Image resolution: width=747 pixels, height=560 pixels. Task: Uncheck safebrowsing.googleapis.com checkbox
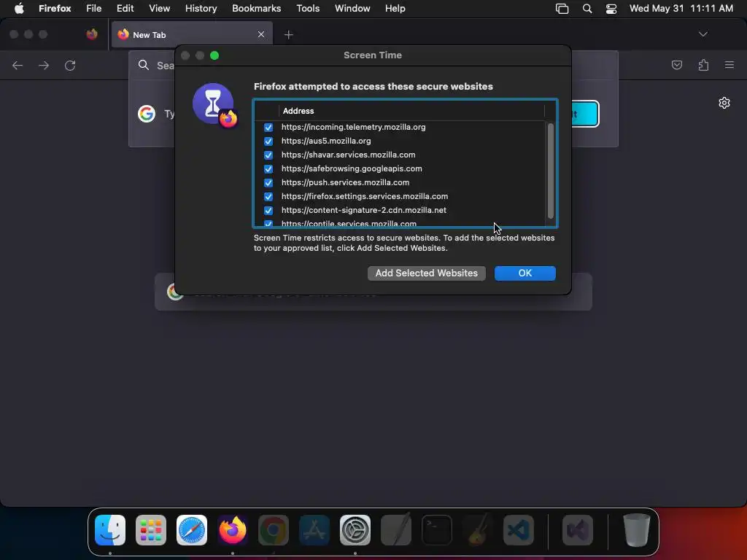pos(268,168)
